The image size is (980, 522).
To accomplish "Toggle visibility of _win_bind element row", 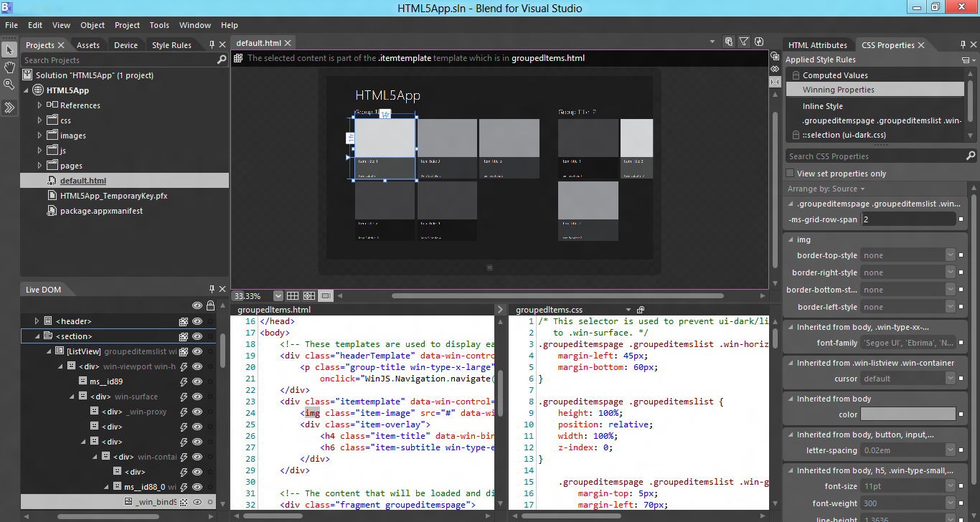I will tap(197, 502).
